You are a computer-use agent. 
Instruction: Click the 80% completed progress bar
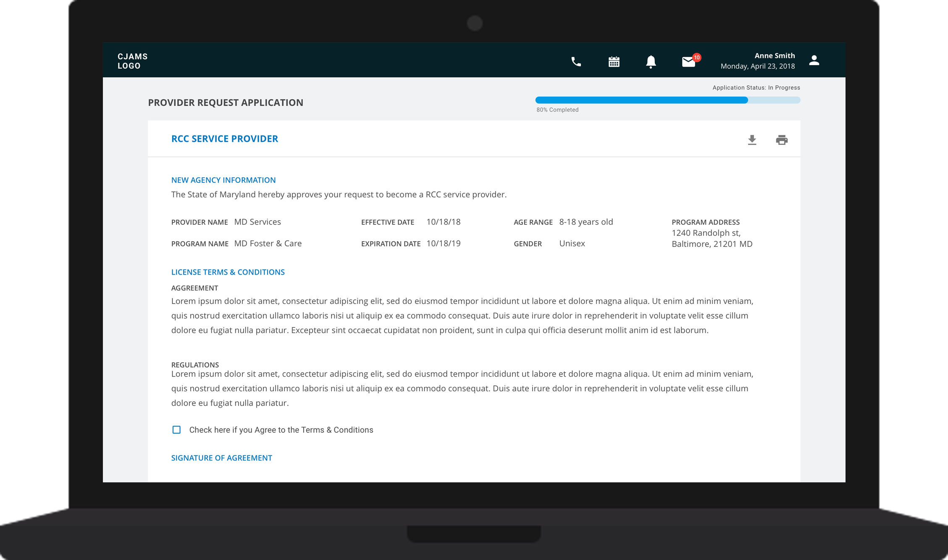point(667,100)
